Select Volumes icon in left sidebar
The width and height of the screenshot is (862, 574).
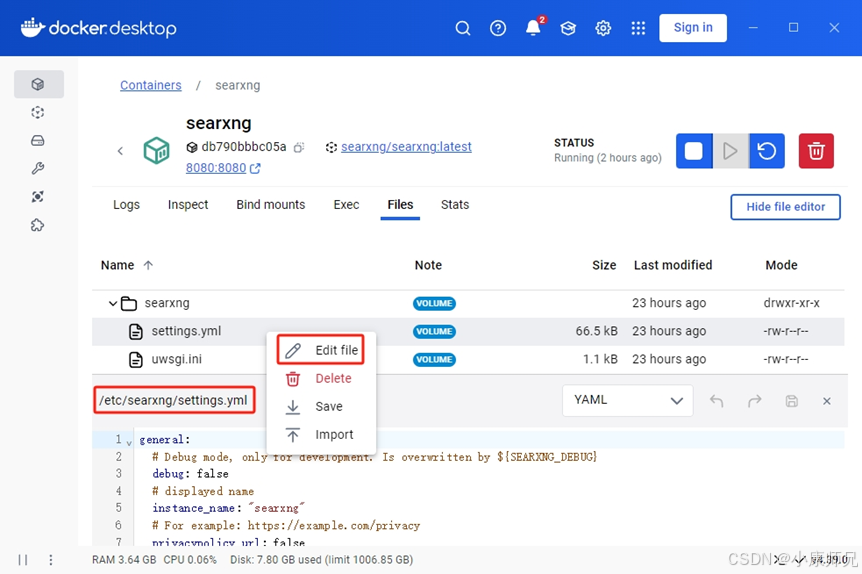[x=38, y=141]
